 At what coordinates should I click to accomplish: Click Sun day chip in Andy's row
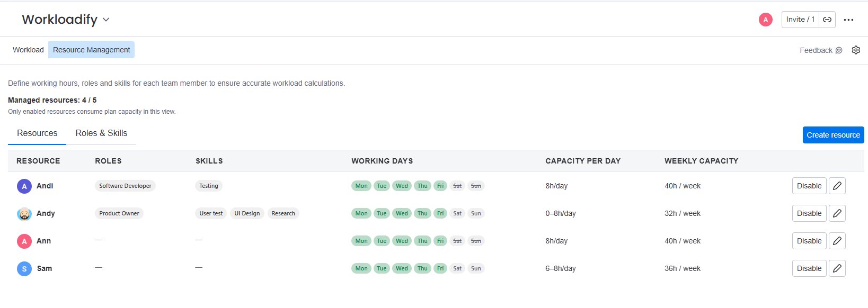point(476,213)
